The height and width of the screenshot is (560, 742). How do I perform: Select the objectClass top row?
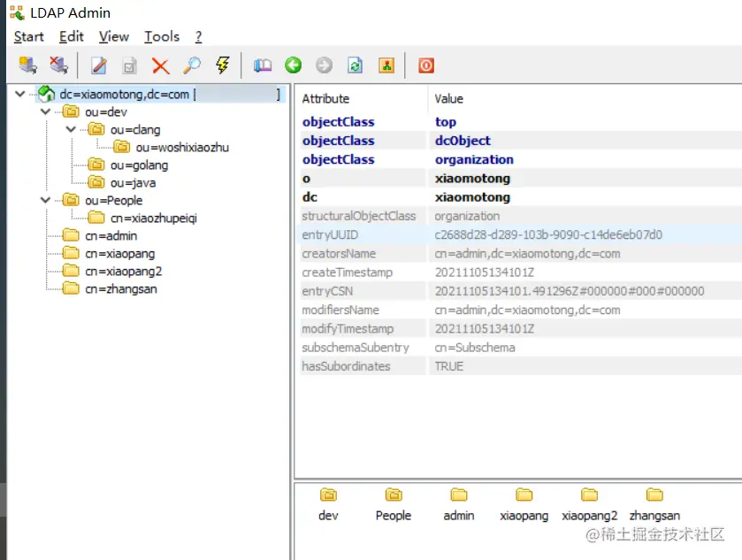tap(521, 122)
